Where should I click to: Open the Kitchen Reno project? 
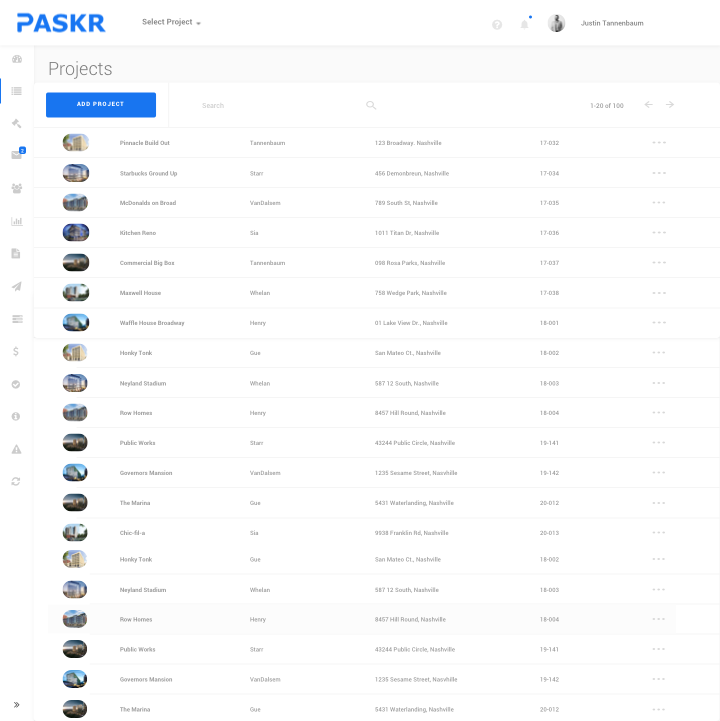(137, 233)
